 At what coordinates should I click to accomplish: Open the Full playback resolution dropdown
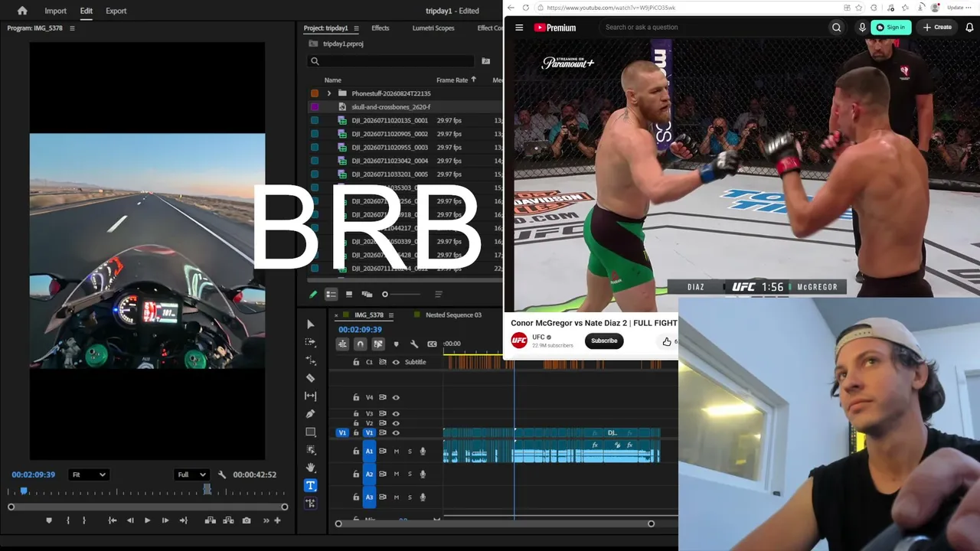[191, 474]
